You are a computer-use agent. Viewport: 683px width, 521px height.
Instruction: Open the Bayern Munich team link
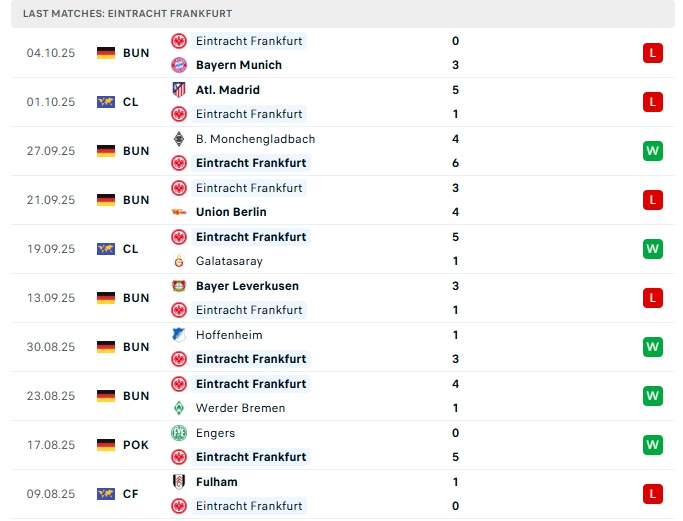click(x=239, y=65)
